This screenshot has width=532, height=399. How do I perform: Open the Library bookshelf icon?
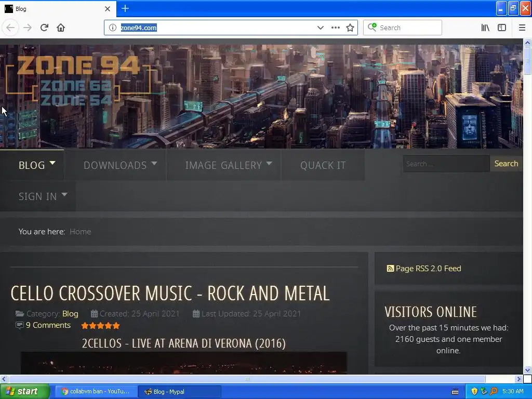[485, 28]
